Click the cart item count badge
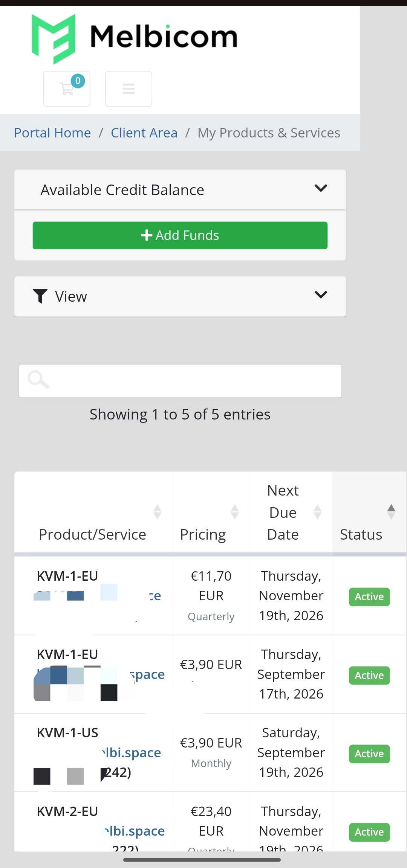The width and height of the screenshot is (407, 868). pyautogui.click(x=78, y=81)
